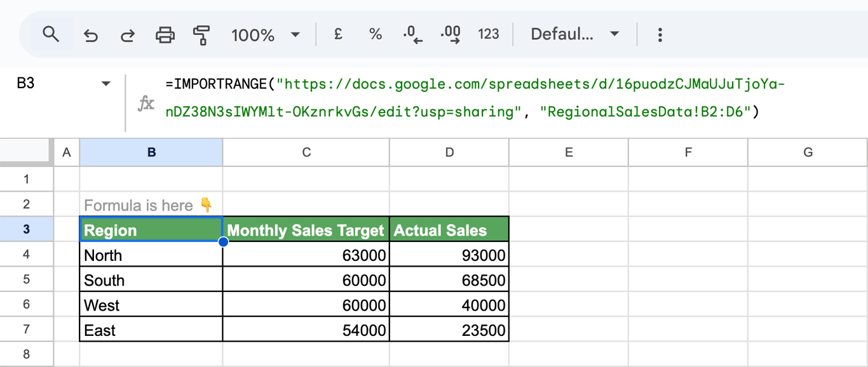Open more number formats 123
Viewport: 868px width, 367px height.
[x=489, y=34]
